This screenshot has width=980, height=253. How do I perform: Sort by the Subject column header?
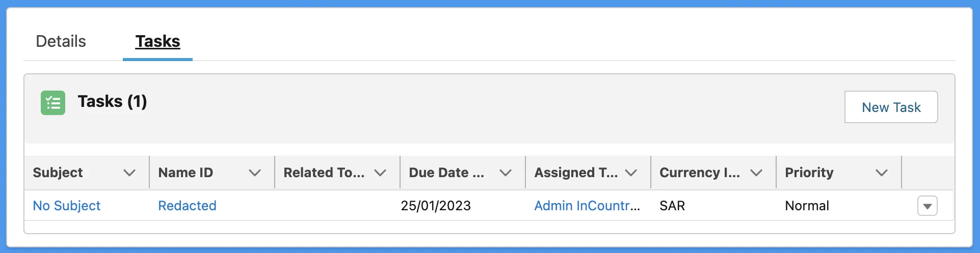click(x=58, y=173)
